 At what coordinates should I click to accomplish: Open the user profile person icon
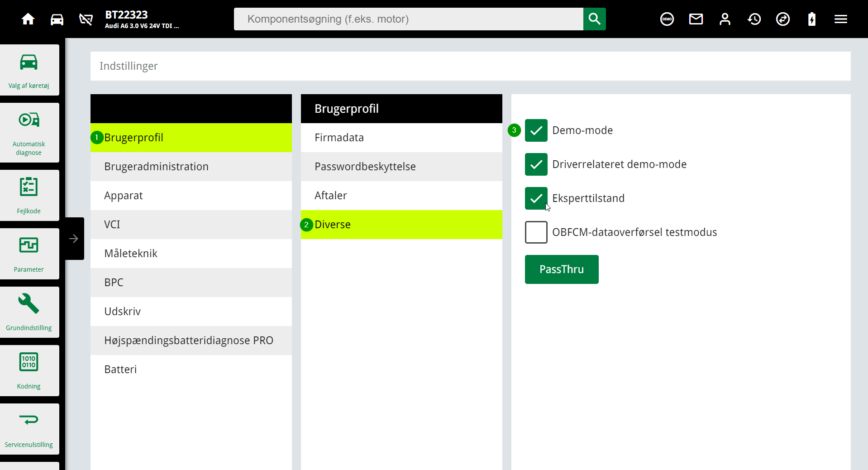725,19
